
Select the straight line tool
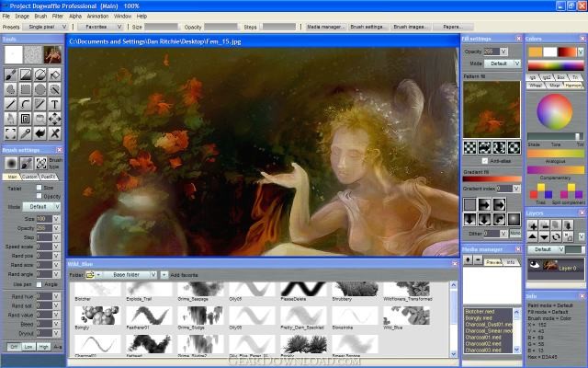10,104
